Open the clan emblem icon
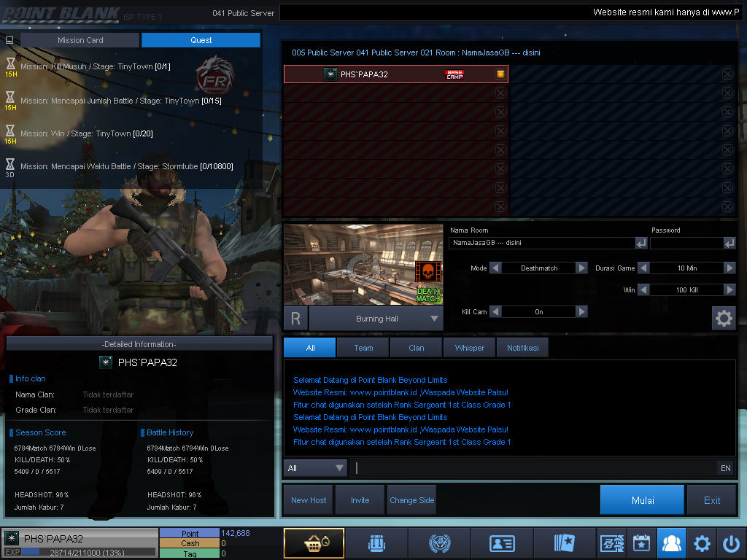This screenshot has width=747, height=560. point(439,543)
